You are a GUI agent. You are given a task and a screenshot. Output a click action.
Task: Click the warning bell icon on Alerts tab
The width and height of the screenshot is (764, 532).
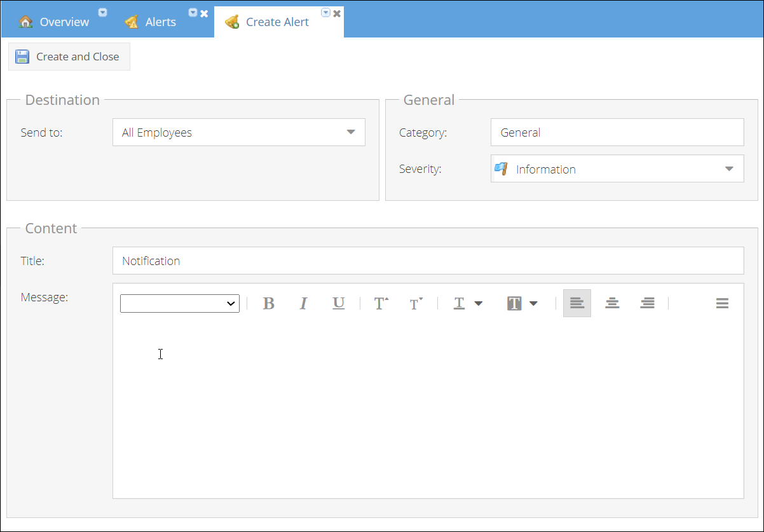click(x=132, y=22)
